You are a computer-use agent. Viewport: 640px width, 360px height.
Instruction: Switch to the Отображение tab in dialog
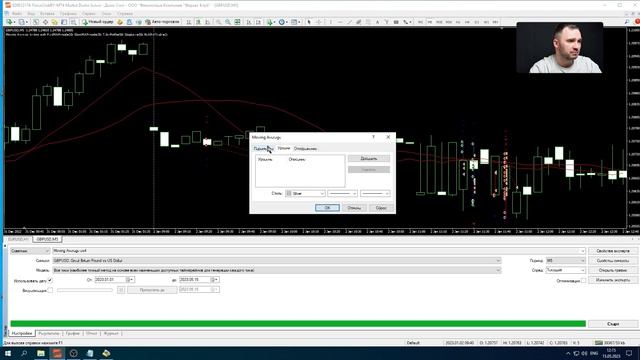click(x=305, y=149)
